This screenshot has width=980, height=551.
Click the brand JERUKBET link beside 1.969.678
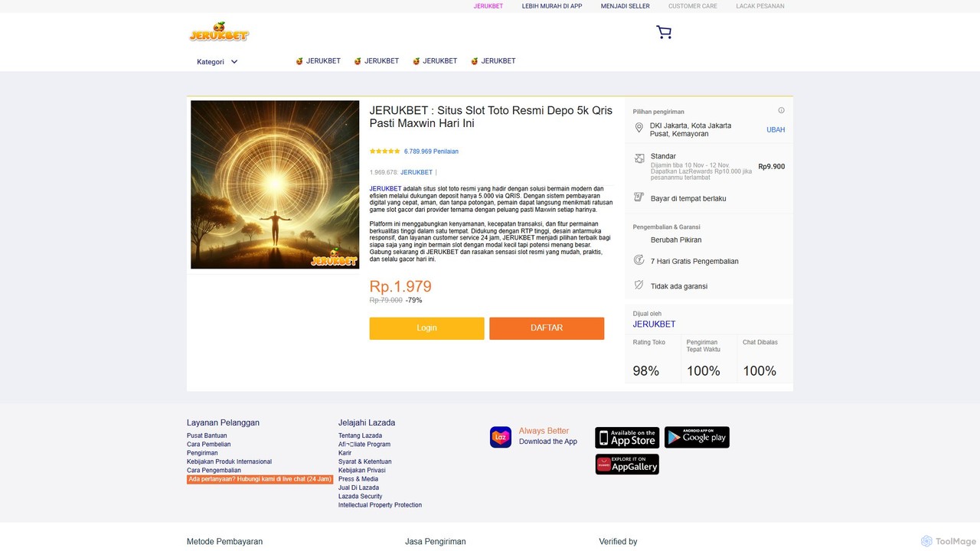[416, 172]
